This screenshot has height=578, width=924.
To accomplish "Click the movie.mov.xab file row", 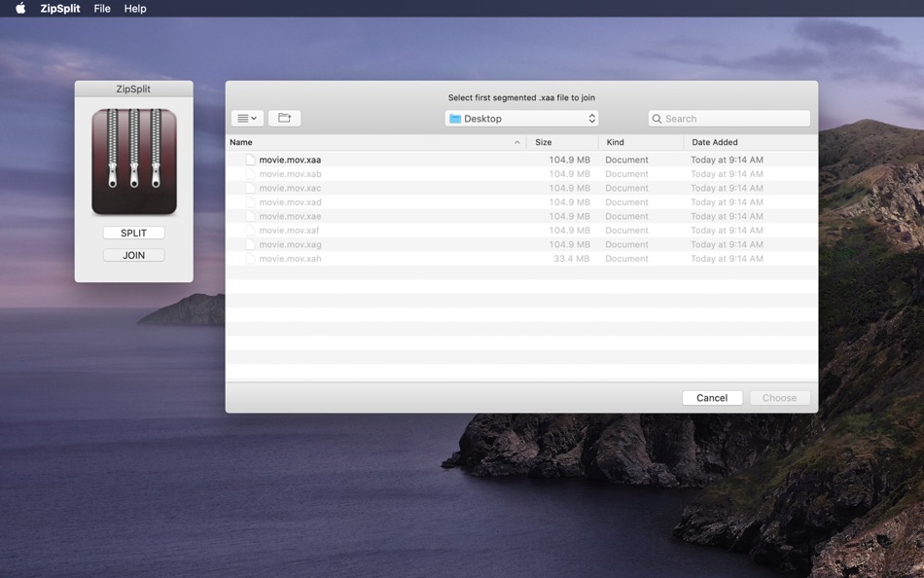I will [x=521, y=174].
